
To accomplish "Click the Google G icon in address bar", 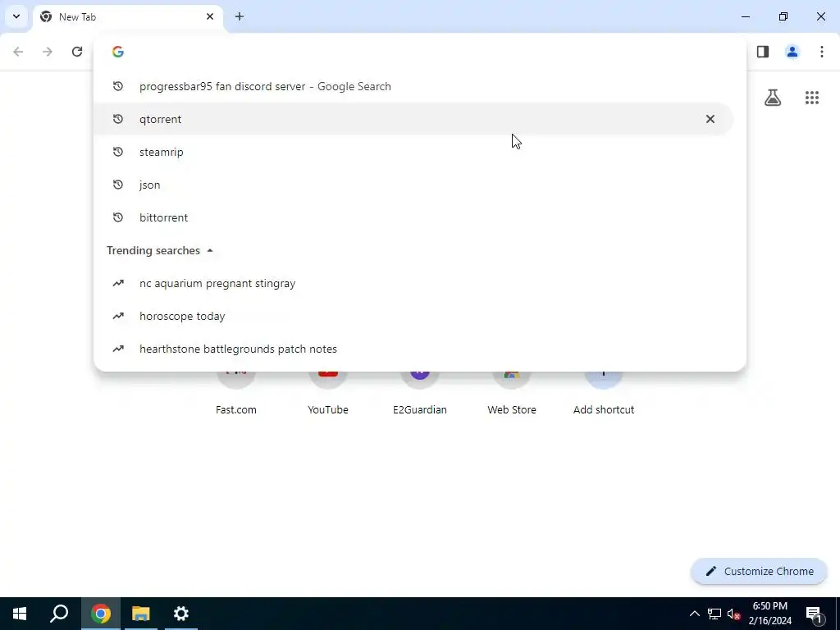I will [118, 52].
